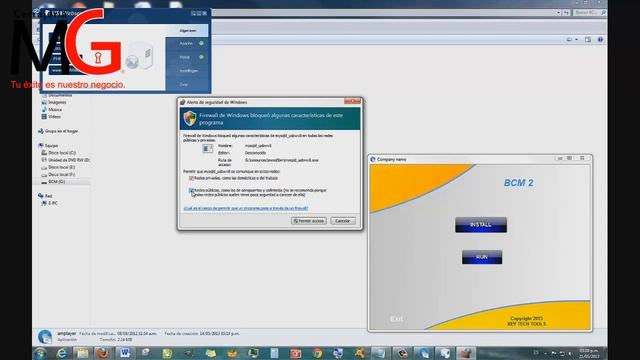Open Grupo en el hogar in sidebar
This screenshot has height=360, width=640.
tap(58, 131)
